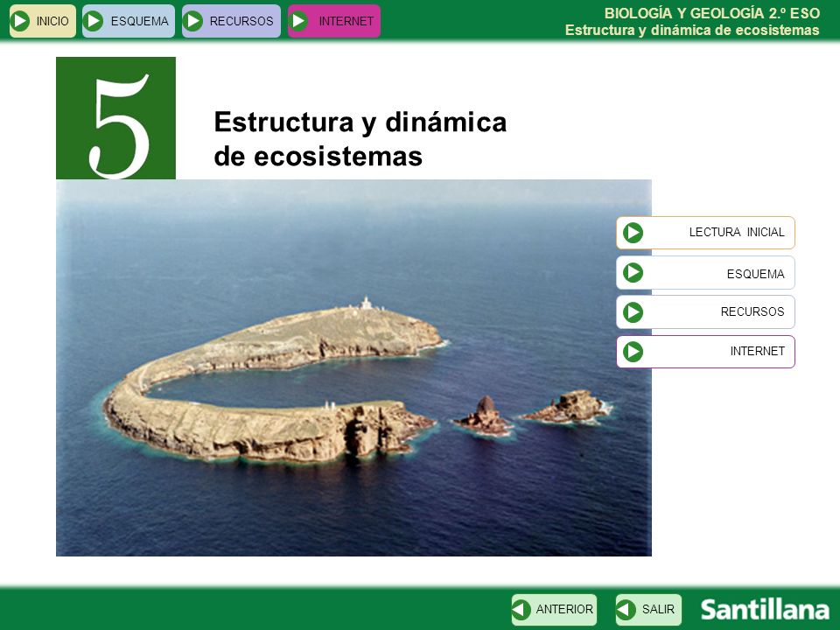Go back with the ANTERIOR label
Image resolution: width=840 pixels, height=630 pixels.
coord(564,610)
